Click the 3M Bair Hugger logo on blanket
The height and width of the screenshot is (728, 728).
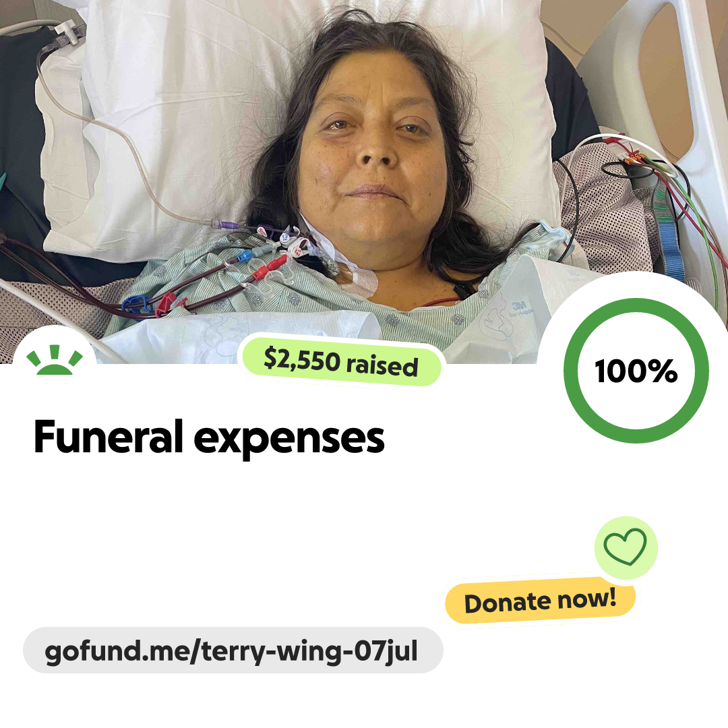point(521,310)
